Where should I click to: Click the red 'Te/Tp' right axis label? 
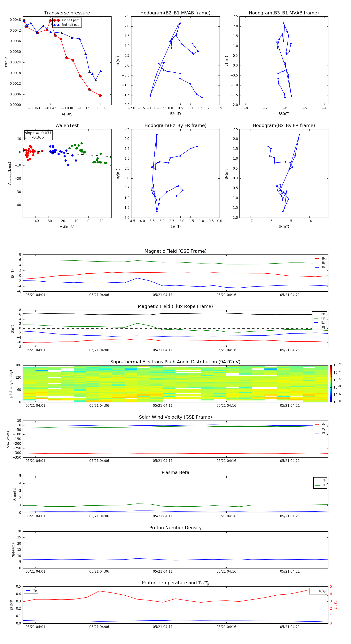336,605
